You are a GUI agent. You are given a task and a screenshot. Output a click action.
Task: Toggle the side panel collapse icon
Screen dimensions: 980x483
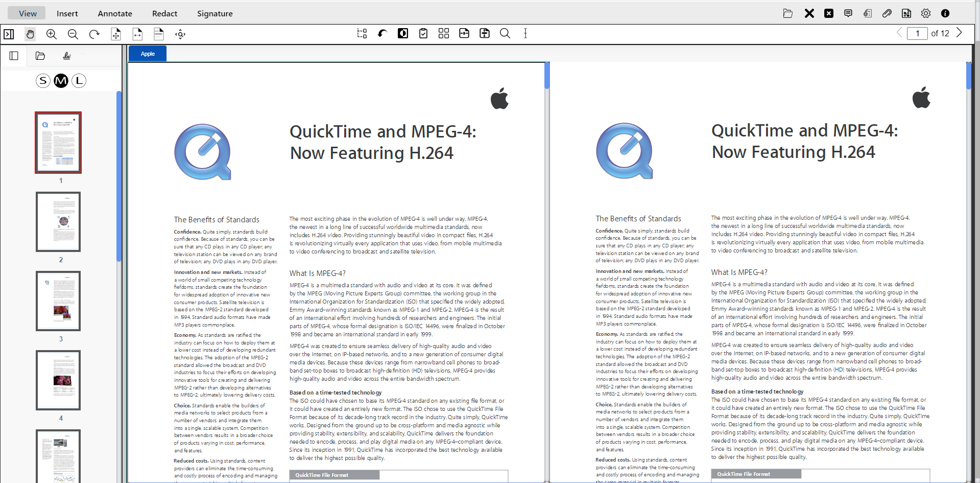(9, 34)
